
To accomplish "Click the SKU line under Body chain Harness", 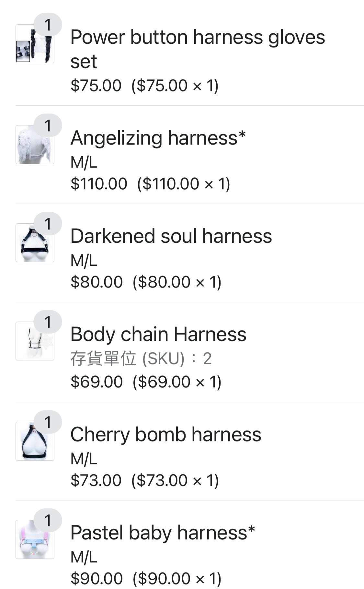I will [x=141, y=359].
